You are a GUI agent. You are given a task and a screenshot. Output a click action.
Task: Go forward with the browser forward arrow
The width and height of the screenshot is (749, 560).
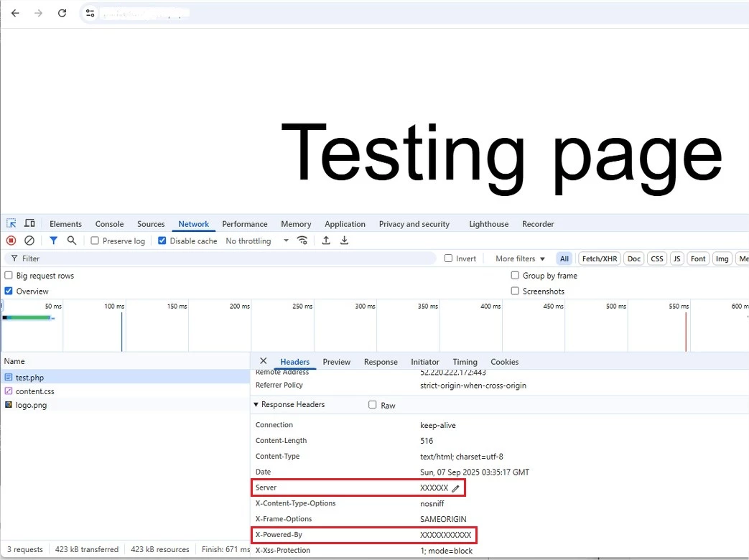(38, 13)
